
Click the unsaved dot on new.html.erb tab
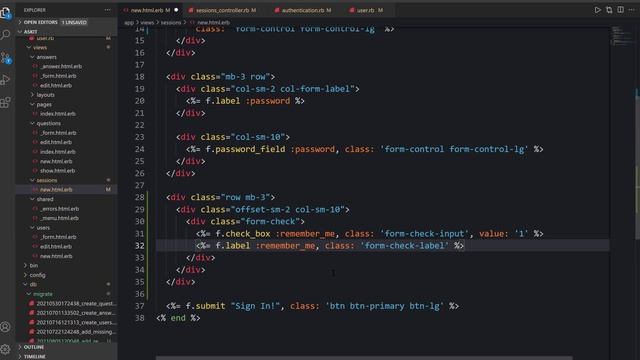point(176,10)
